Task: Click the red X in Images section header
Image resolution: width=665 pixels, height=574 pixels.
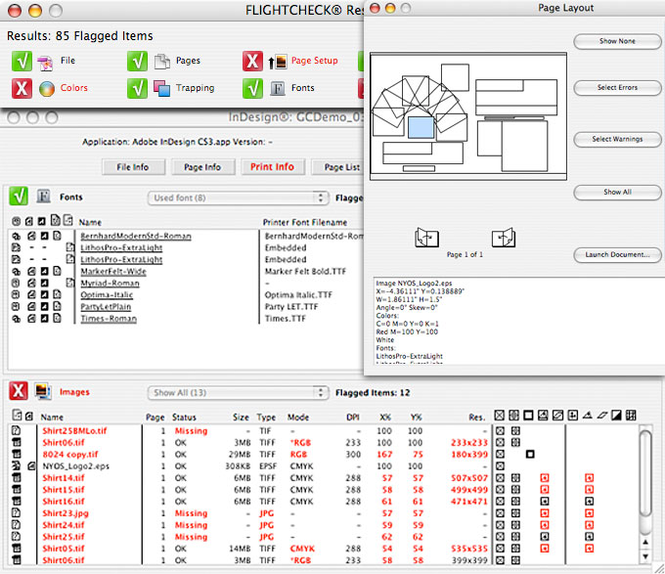Action: click(x=19, y=391)
